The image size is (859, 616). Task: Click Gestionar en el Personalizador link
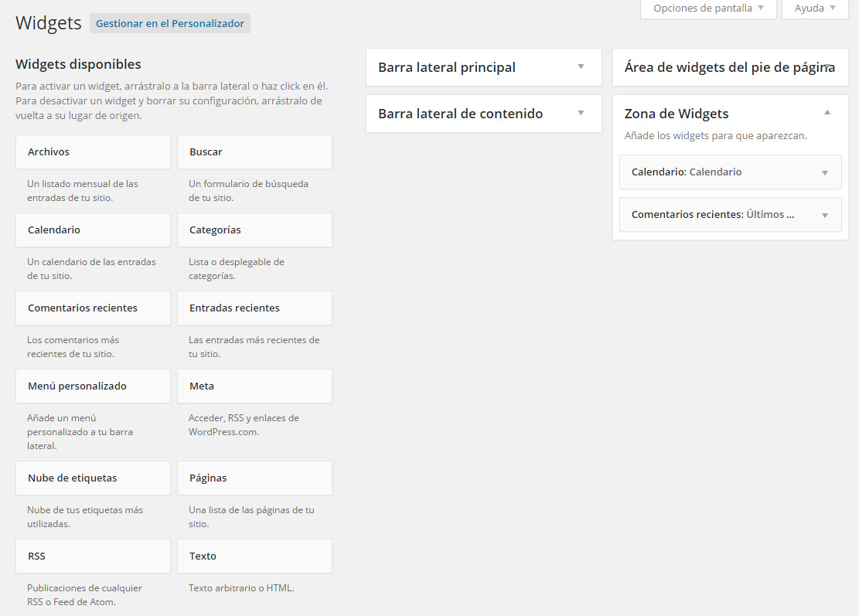[x=170, y=23]
